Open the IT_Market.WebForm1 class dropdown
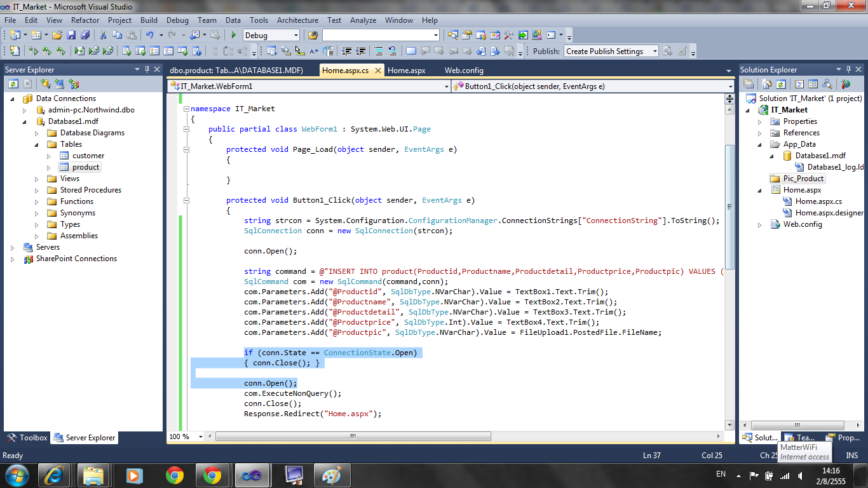Viewport: 868px width, 488px height. (446, 86)
